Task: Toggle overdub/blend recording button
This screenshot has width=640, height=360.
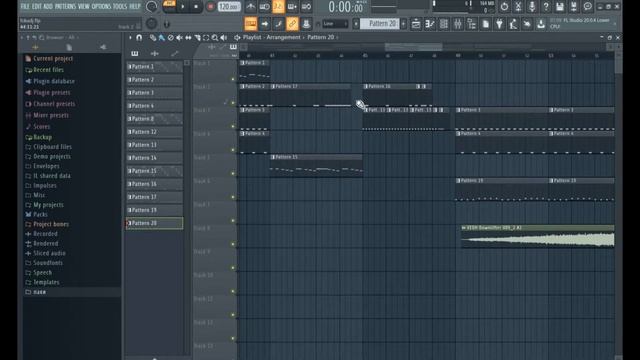Action: (x=292, y=7)
